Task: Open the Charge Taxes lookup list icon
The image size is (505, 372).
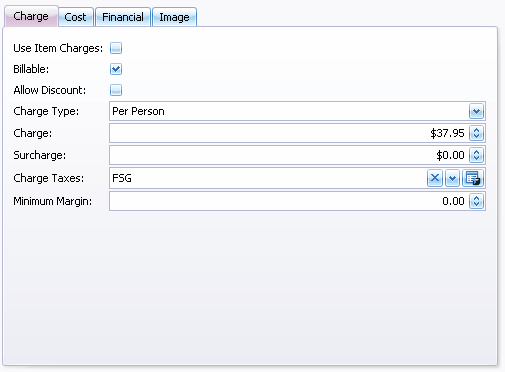Action: tap(473, 178)
